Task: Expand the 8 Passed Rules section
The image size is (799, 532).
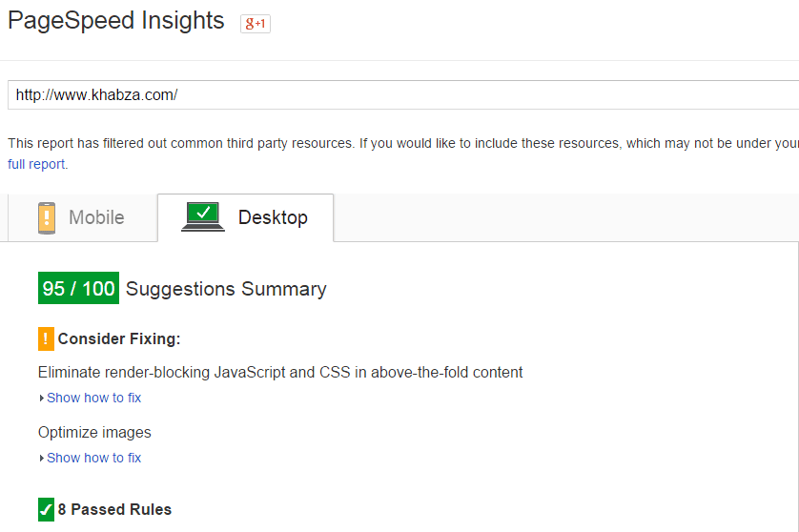Action: click(x=114, y=509)
